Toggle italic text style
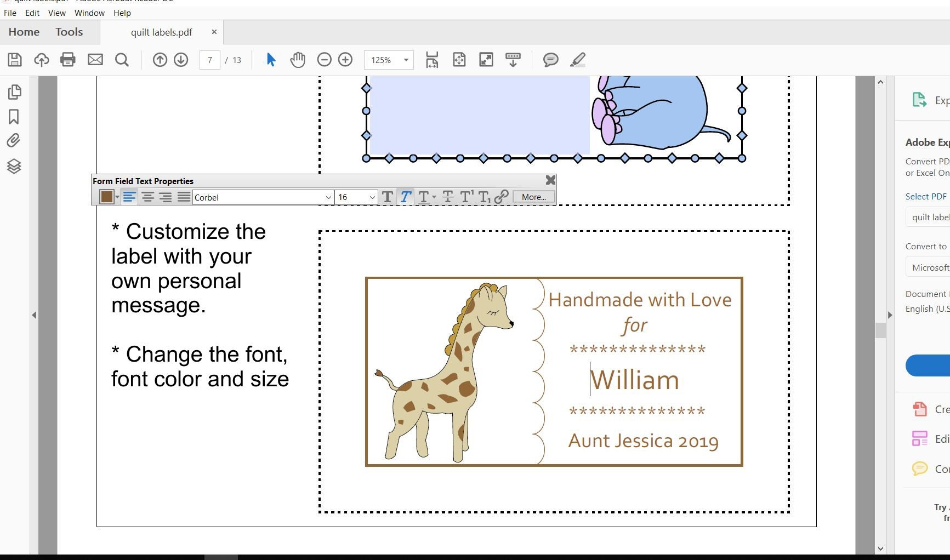Image resolution: width=950 pixels, height=560 pixels. (x=406, y=197)
